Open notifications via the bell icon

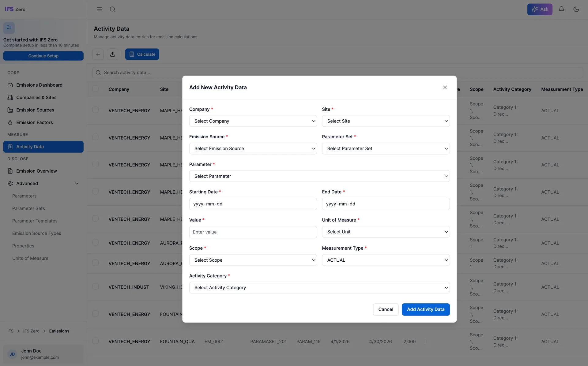click(561, 9)
